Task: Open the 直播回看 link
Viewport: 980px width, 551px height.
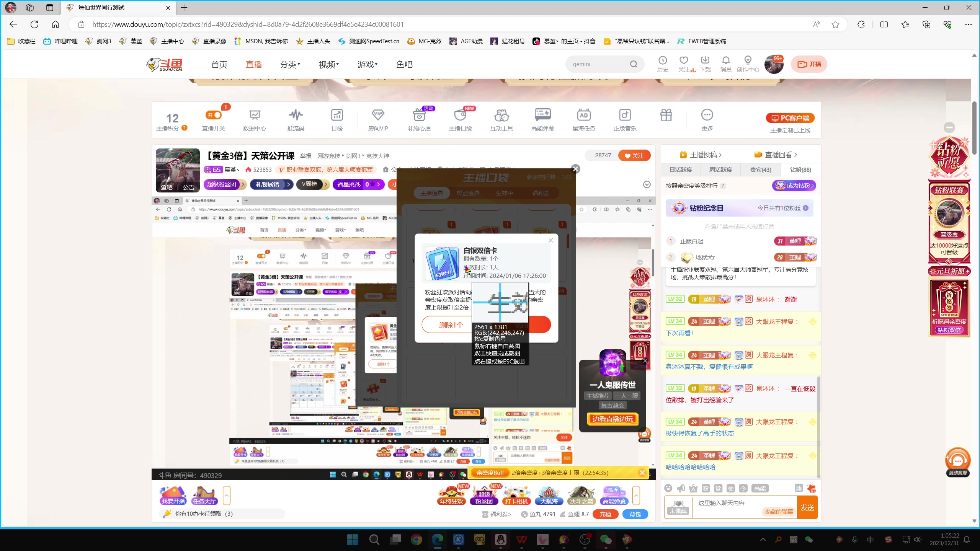Action: click(776, 155)
